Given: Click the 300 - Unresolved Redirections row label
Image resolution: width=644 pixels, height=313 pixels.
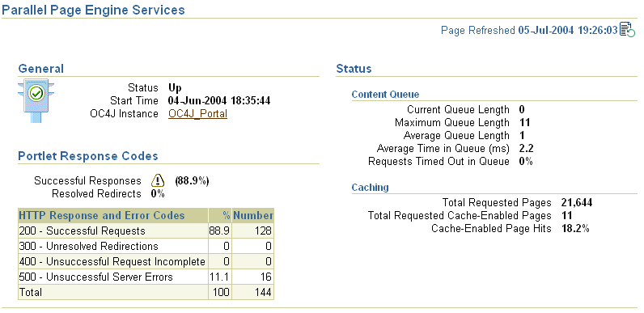Looking at the screenshot, I should (89, 247).
